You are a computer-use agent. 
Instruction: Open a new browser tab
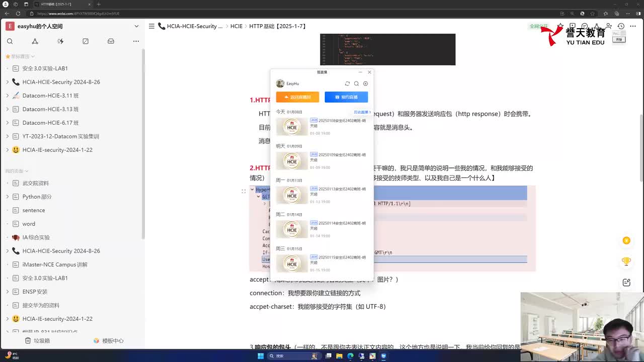point(99,4)
